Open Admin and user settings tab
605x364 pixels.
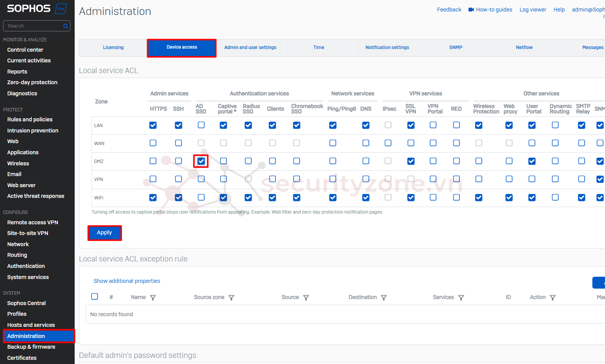[250, 47]
